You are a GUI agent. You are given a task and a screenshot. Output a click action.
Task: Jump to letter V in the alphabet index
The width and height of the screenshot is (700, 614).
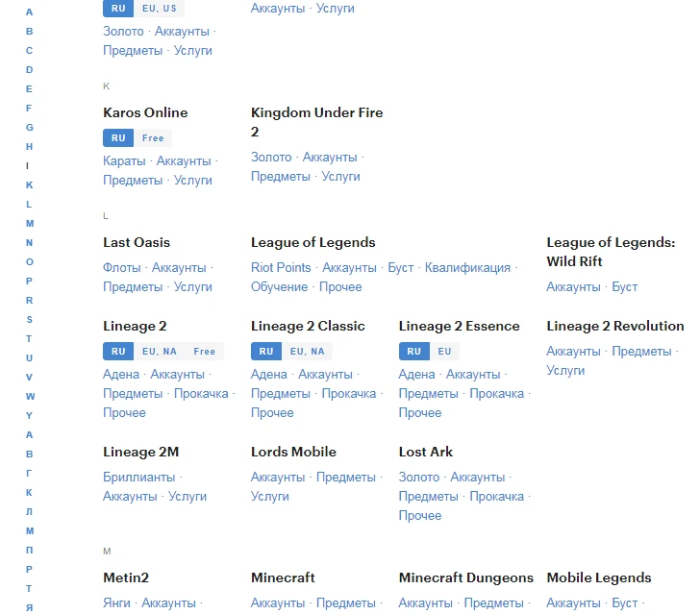click(29, 377)
